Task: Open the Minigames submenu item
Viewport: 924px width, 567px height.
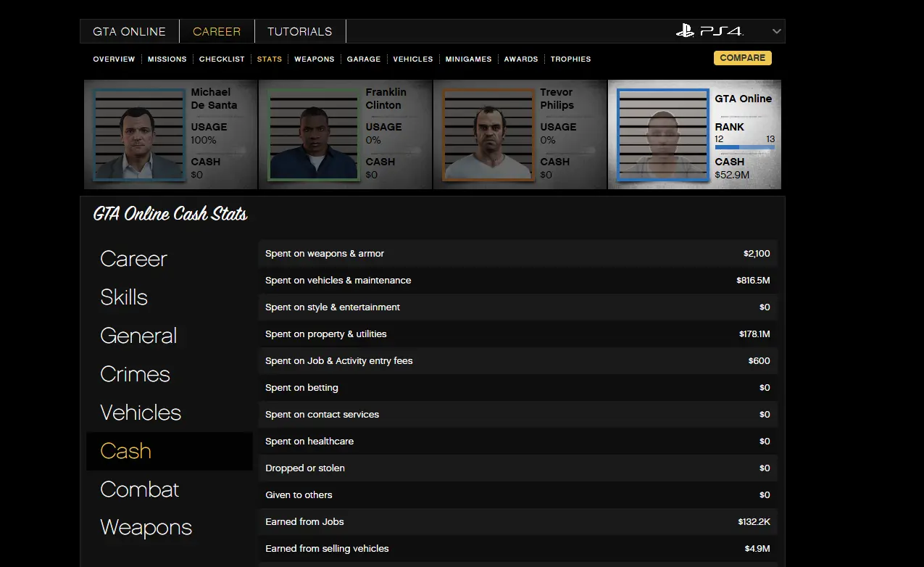Action: coord(468,59)
